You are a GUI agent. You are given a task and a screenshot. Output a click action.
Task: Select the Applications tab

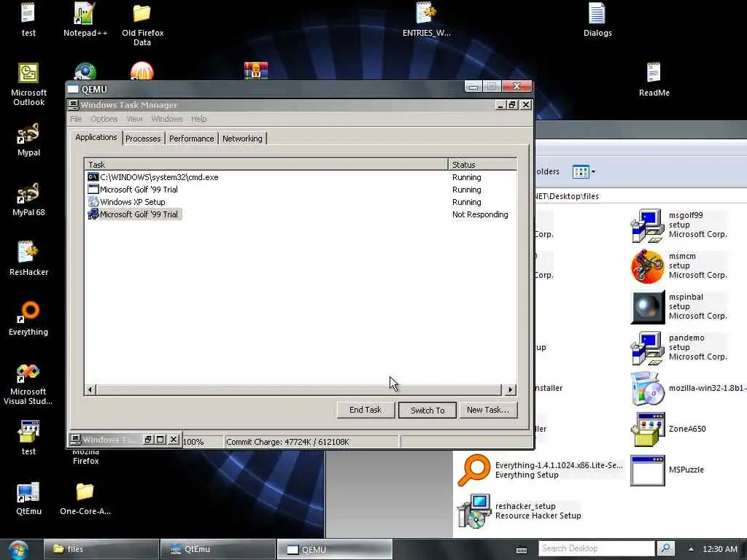(x=96, y=137)
